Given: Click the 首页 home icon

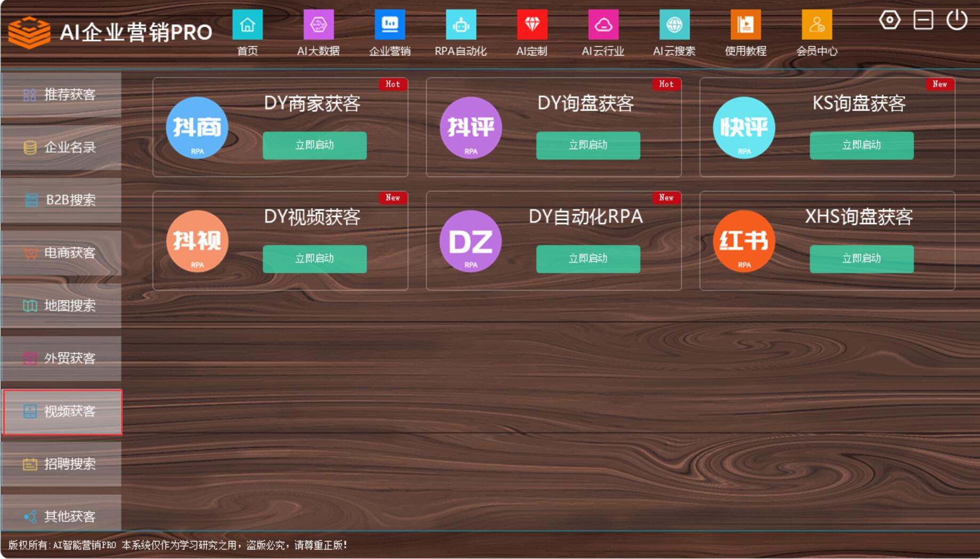Looking at the screenshot, I should [247, 25].
